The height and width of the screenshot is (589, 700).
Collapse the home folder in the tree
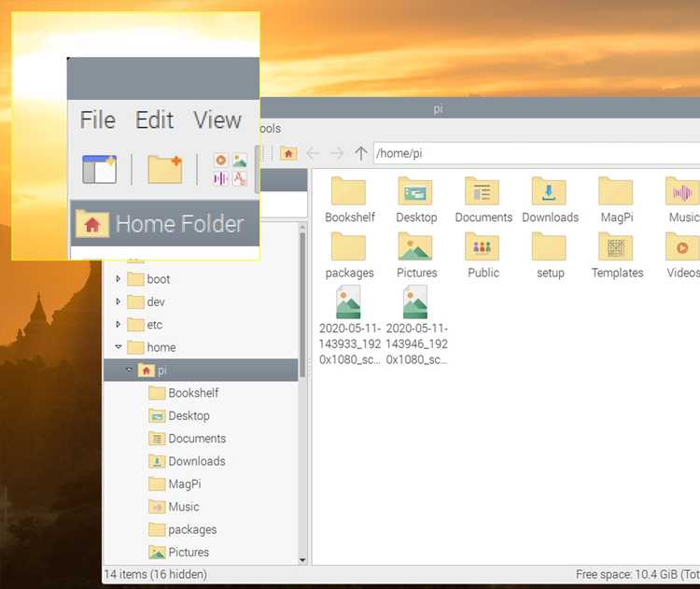tap(118, 347)
